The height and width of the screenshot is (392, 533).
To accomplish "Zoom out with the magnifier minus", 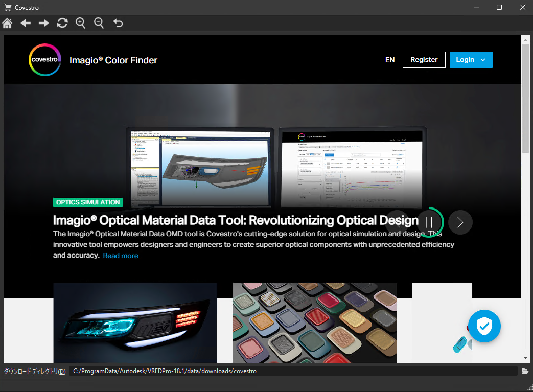I will (x=99, y=23).
